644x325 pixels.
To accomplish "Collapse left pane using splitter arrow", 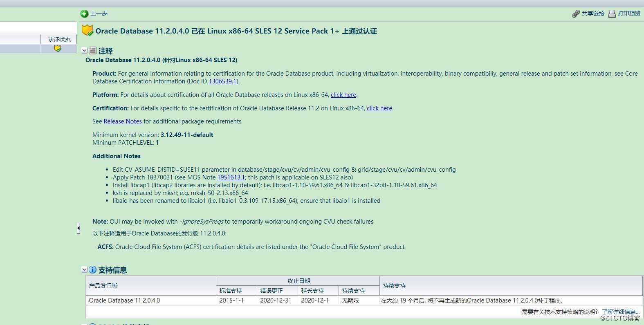I will tap(79, 228).
